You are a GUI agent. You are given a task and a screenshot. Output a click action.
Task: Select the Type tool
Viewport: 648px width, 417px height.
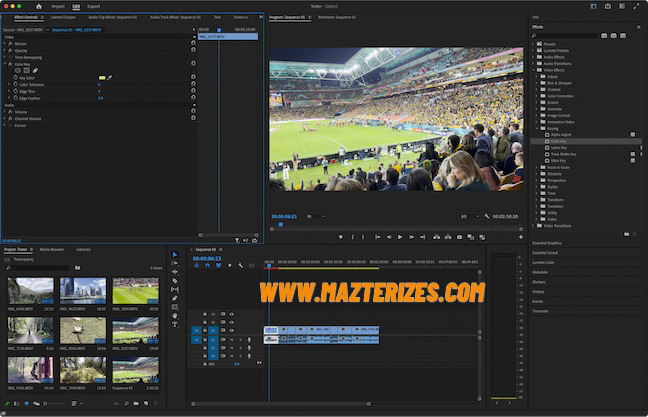click(x=175, y=325)
